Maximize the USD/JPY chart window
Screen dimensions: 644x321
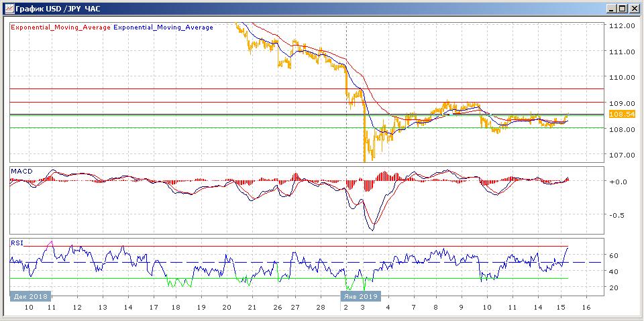point(623,8)
